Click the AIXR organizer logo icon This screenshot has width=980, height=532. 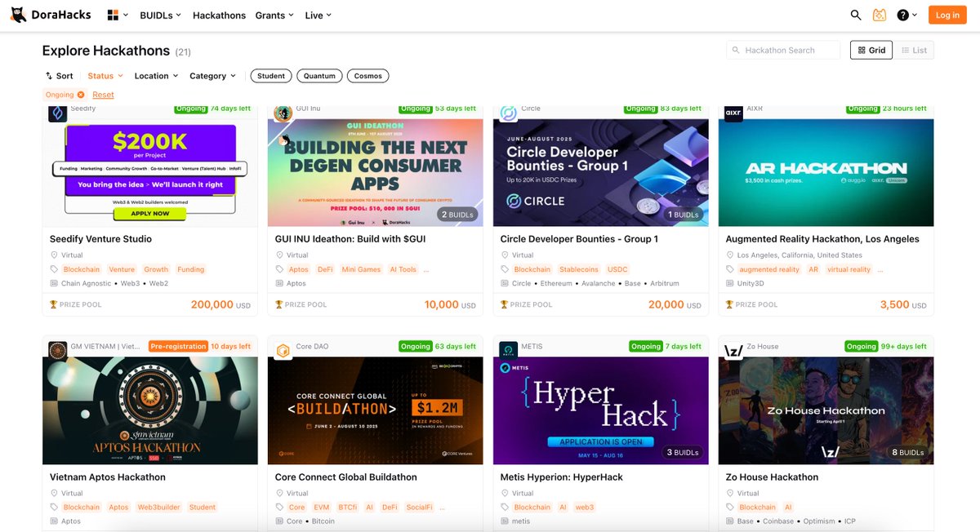[733, 113]
